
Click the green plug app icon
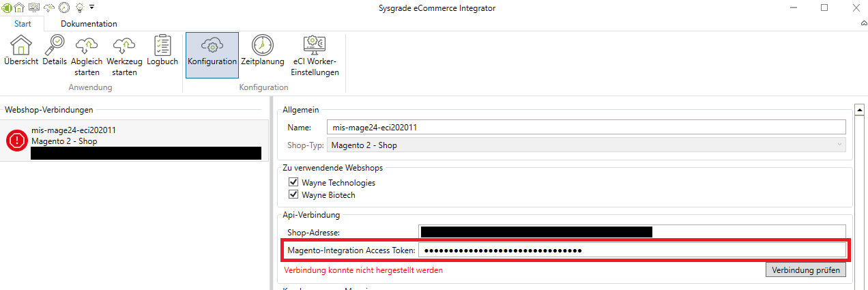pyautogui.click(x=7, y=8)
